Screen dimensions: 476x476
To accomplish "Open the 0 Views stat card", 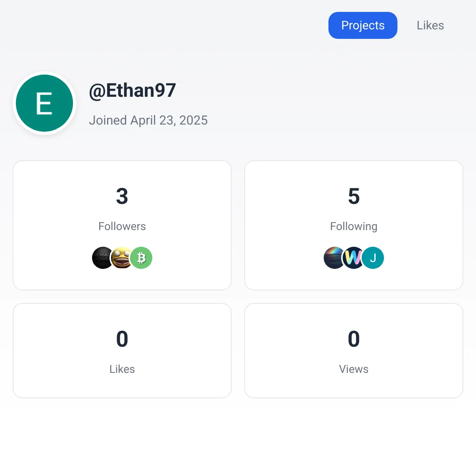I will pyautogui.click(x=354, y=351).
